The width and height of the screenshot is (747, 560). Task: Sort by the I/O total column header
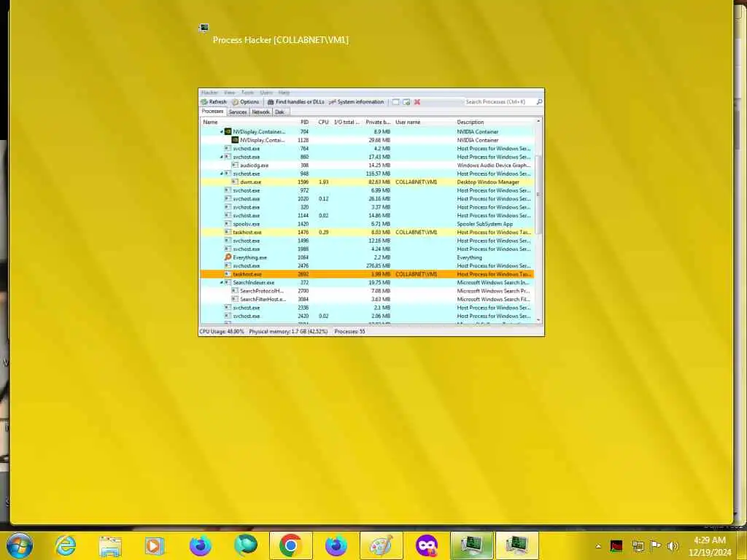(x=347, y=122)
